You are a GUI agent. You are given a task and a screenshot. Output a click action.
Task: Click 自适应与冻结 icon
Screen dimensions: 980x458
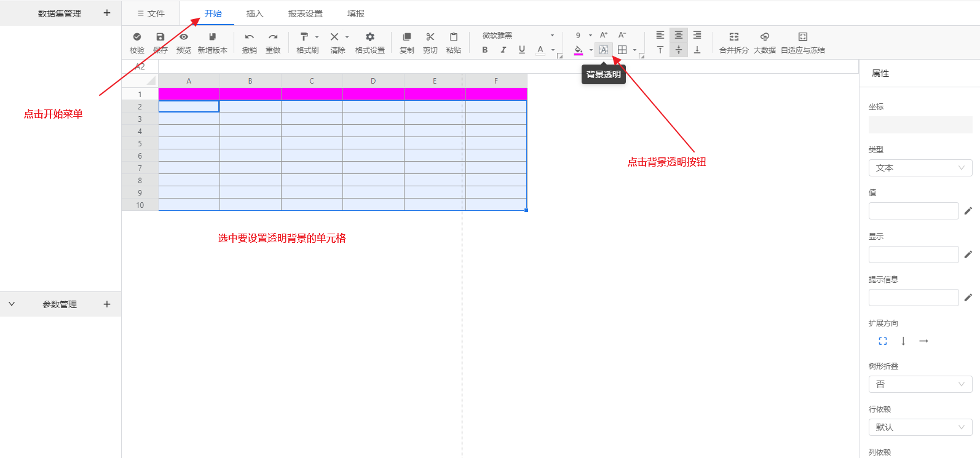803,37
